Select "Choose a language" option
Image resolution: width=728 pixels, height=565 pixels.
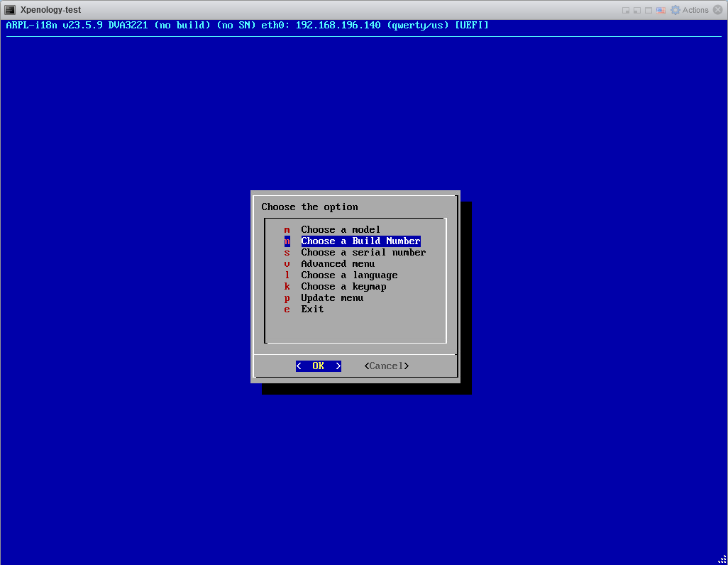tap(349, 275)
